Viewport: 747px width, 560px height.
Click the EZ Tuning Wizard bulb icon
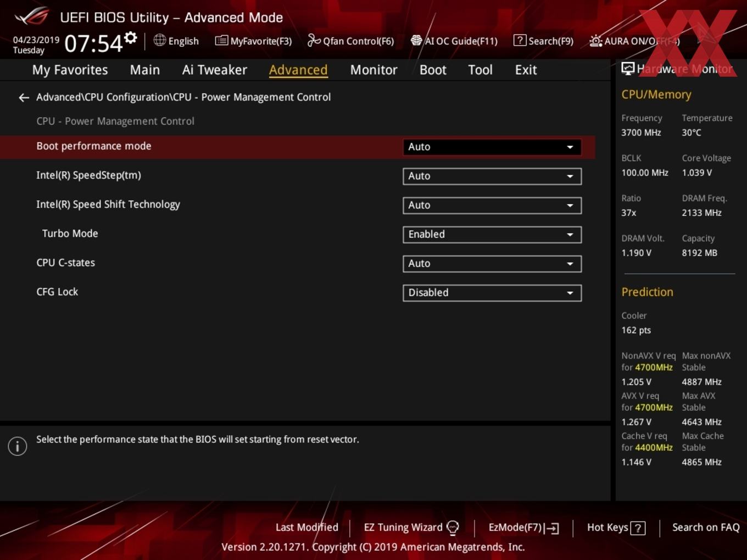(x=453, y=528)
